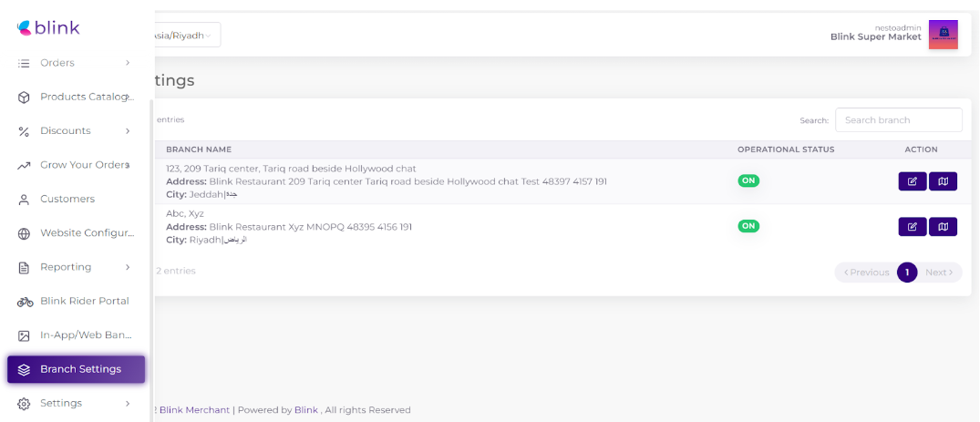Click the Customers person icon

[25, 200]
